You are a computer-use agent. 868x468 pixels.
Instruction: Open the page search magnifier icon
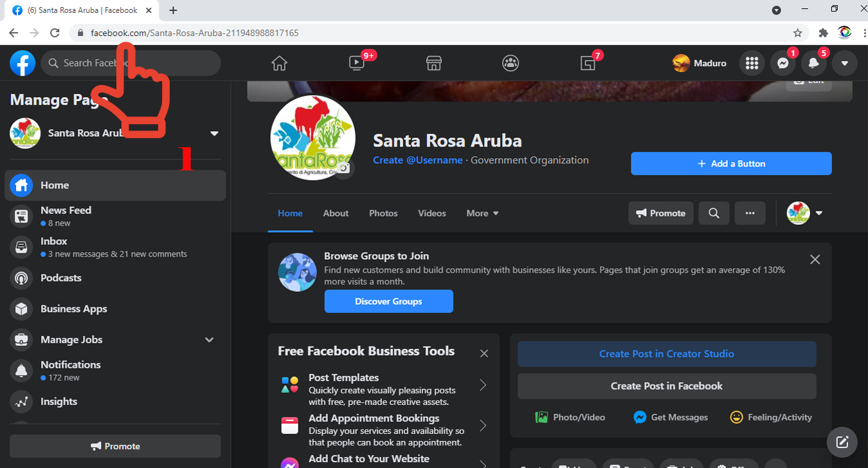tap(714, 213)
